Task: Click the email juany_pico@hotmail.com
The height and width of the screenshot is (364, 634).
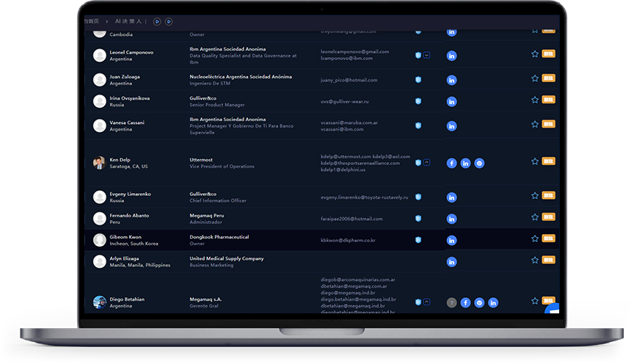Action: pyautogui.click(x=349, y=80)
